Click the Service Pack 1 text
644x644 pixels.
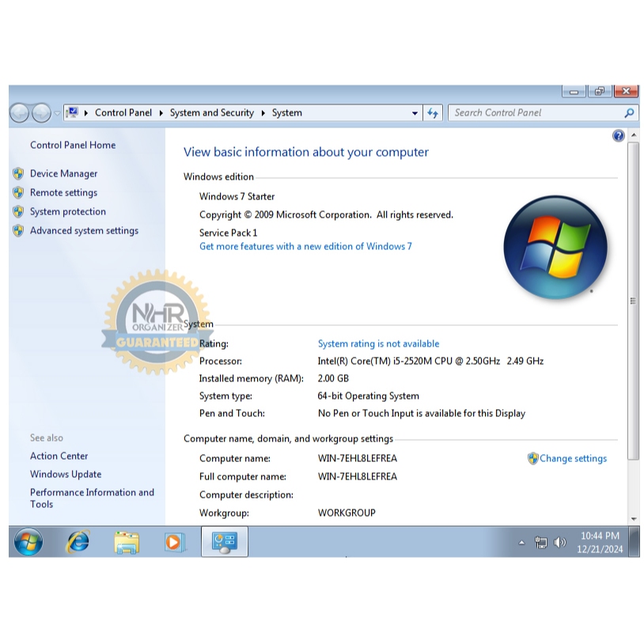[229, 233]
